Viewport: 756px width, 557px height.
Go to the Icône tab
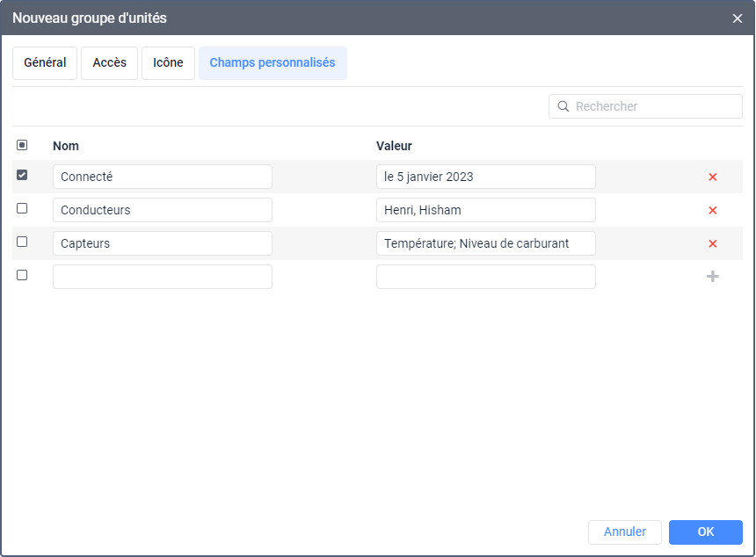(x=168, y=63)
